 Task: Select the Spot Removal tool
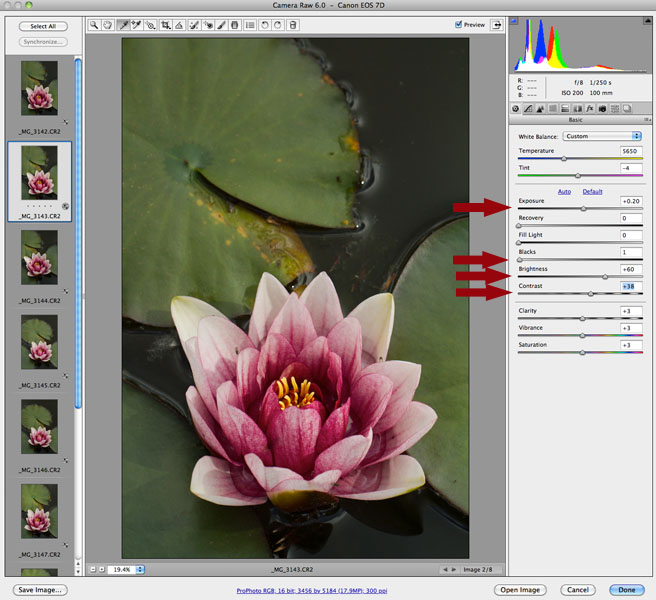(194, 25)
